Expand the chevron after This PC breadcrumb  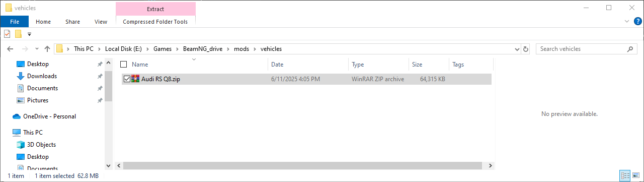(99, 49)
